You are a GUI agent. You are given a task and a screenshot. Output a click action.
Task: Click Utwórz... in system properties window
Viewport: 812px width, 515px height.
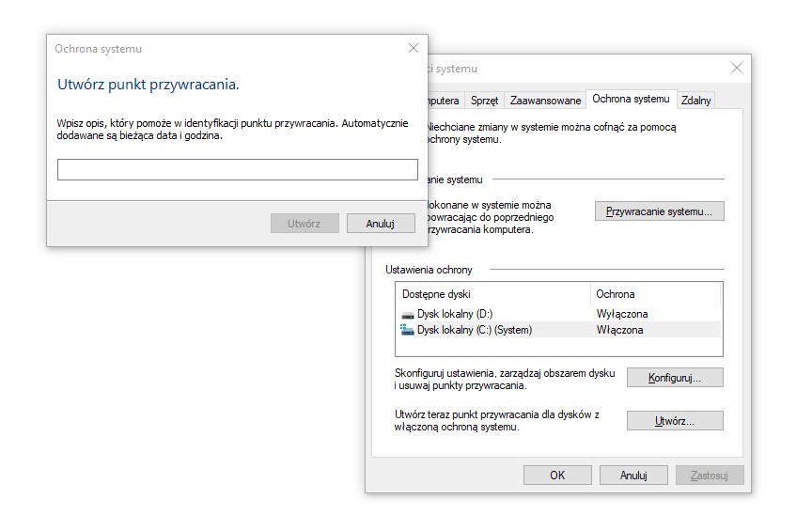click(675, 421)
